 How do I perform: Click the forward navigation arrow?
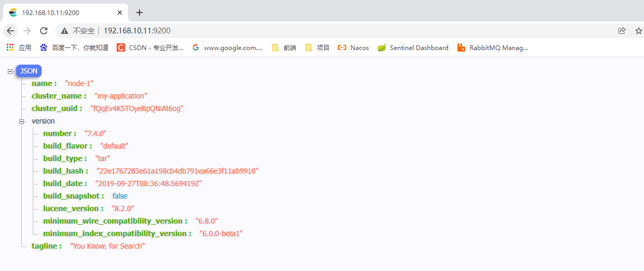(27, 31)
